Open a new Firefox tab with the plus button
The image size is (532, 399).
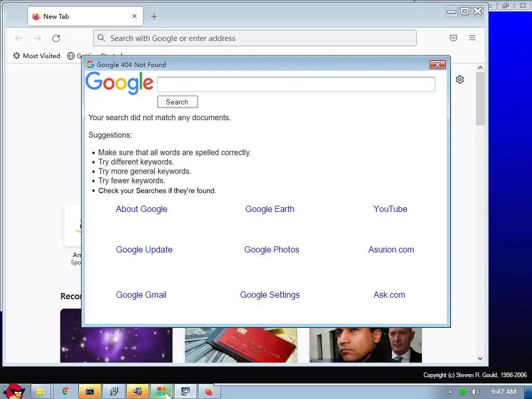154,16
